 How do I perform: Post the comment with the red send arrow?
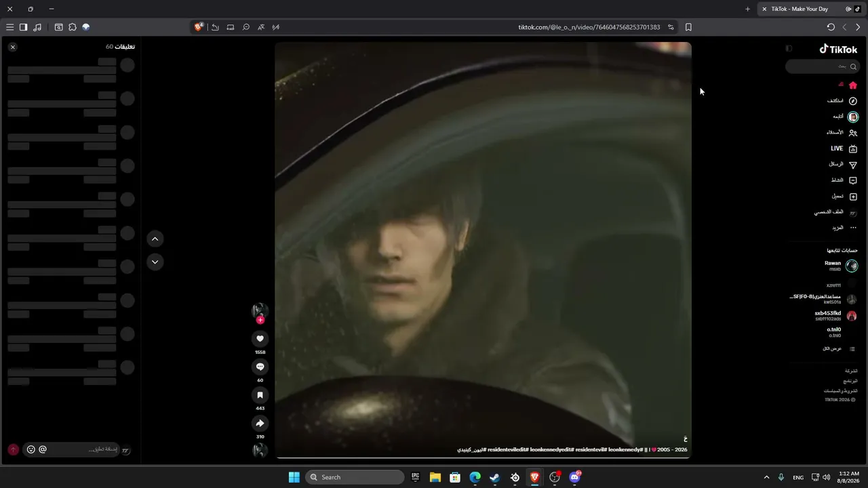click(x=13, y=449)
